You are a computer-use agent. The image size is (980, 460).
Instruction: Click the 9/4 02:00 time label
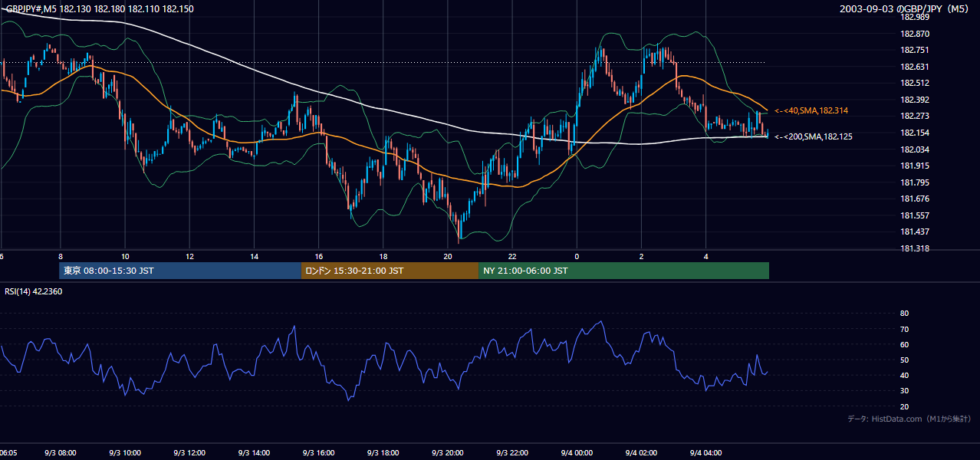[x=640, y=453]
